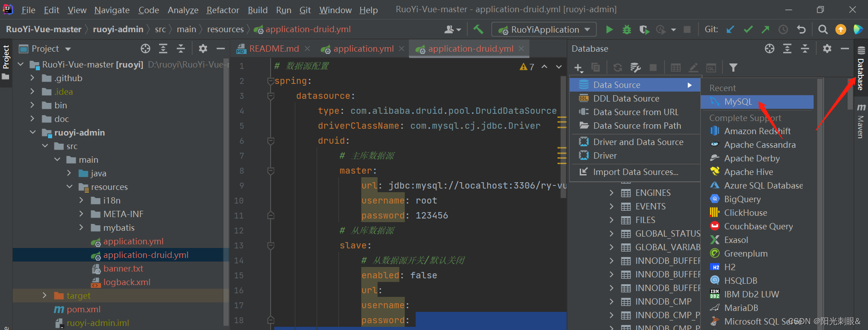The width and height of the screenshot is (868, 330).
Task: Collapse the ruoyi-admin module
Action: (x=32, y=132)
